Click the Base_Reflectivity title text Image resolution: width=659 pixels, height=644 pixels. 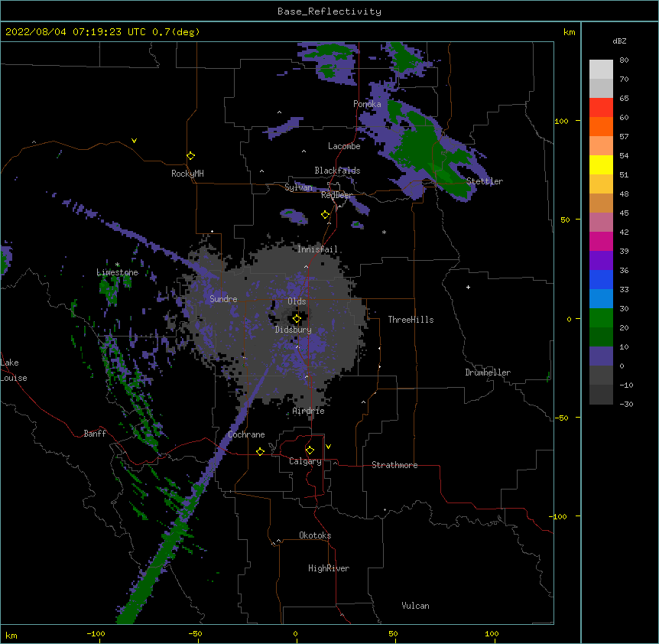click(x=329, y=11)
